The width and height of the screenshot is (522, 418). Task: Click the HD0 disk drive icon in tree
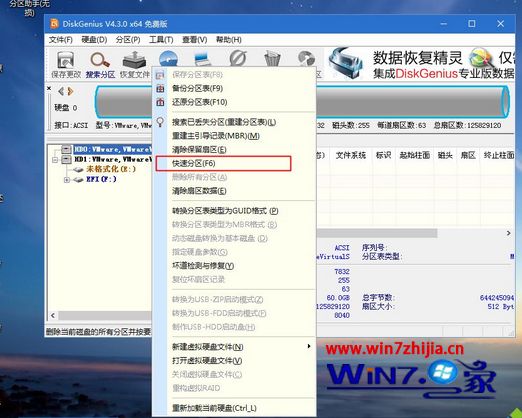point(67,149)
